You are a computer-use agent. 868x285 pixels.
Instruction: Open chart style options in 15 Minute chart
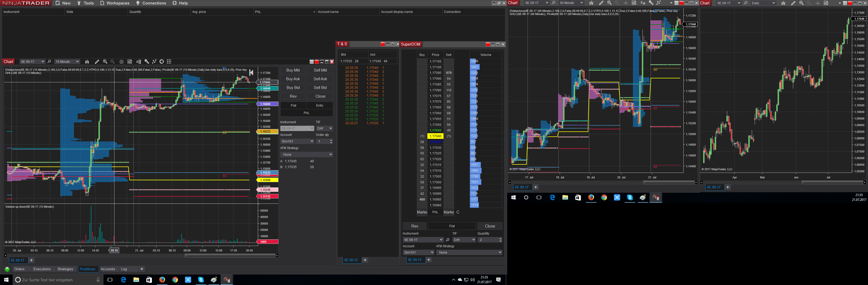click(87, 61)
